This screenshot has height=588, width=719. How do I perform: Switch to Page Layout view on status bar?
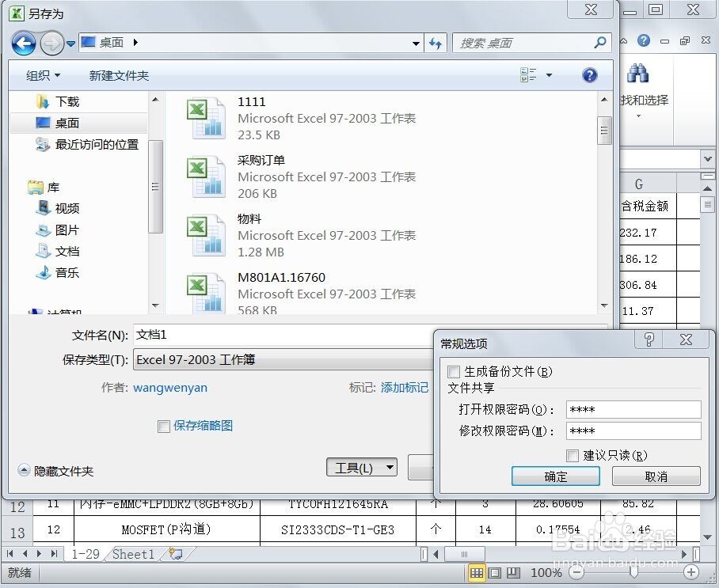click(x=495, y=572)
